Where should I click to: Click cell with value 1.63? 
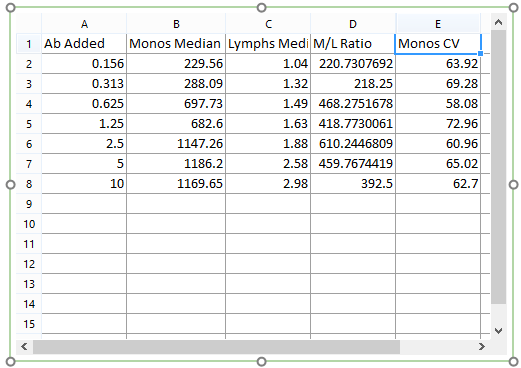pyautogui.click(x=268, y=124)
